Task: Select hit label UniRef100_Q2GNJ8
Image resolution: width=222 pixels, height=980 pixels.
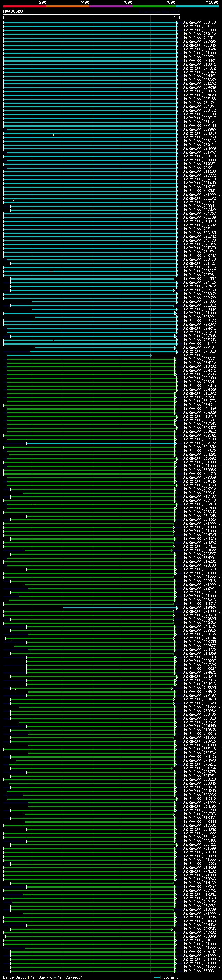Action: (199, 504)
